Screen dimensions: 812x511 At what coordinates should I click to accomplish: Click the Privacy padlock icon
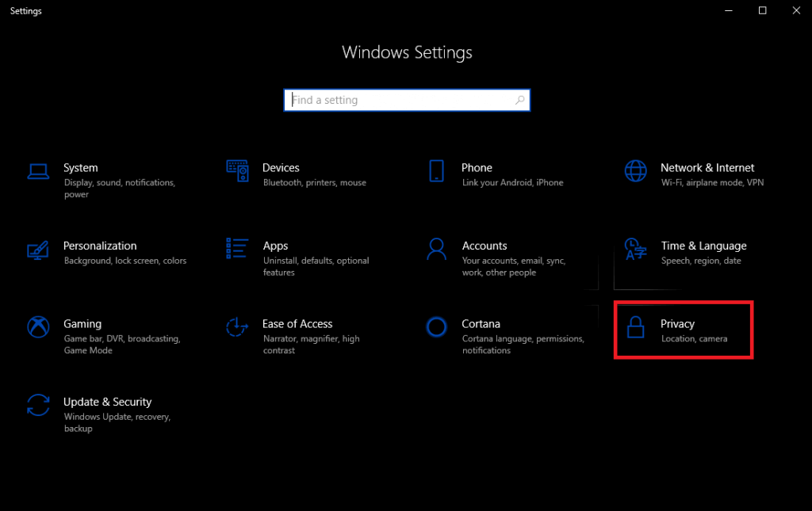coord(635,327)
